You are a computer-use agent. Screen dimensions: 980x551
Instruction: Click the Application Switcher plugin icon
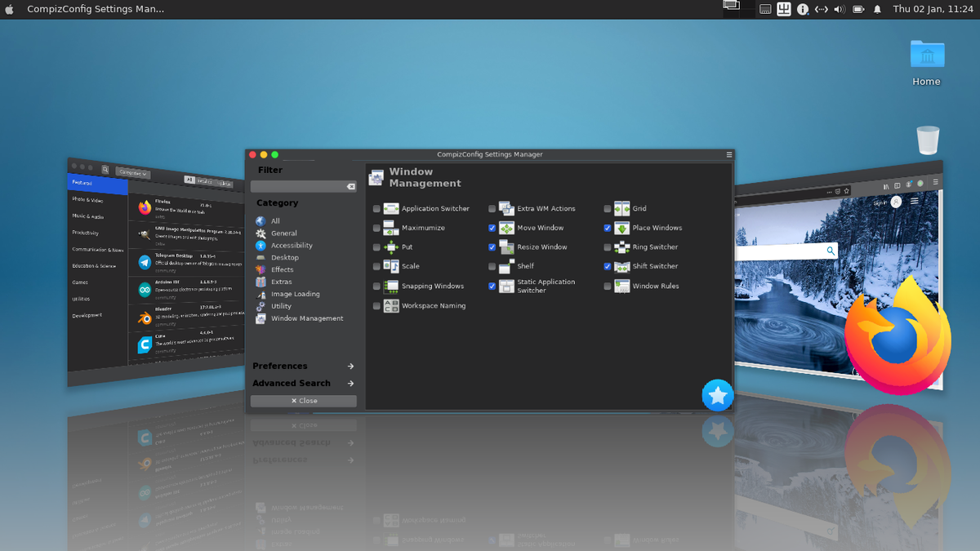tap(390, 209)
